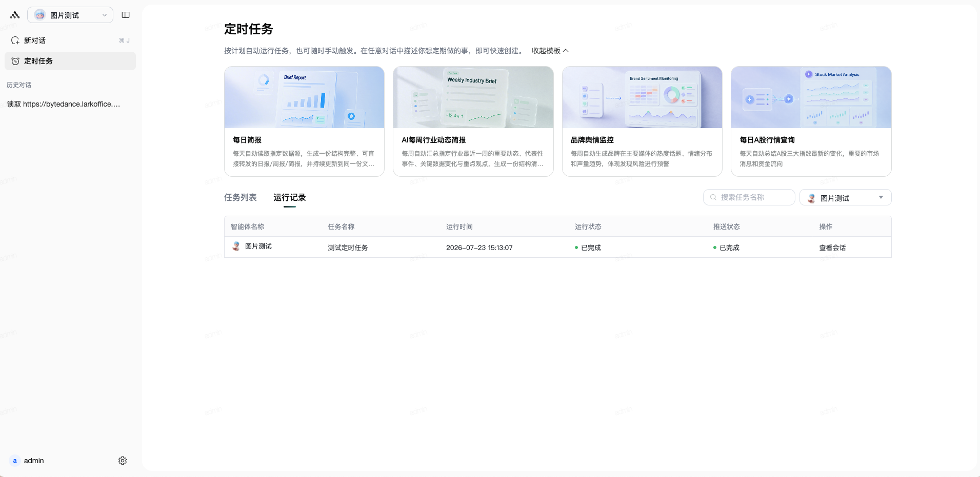980x477 pixels.
Task: Click the magnifier icon in the search box
Action: [x=713, y=197]
